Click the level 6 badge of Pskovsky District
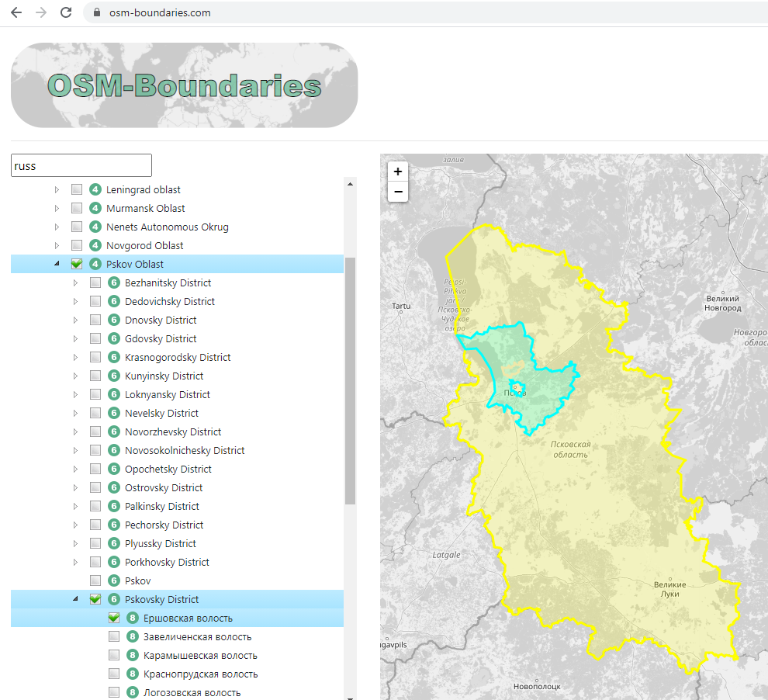Viewport: 768px width, 700px height. (113, 599)
